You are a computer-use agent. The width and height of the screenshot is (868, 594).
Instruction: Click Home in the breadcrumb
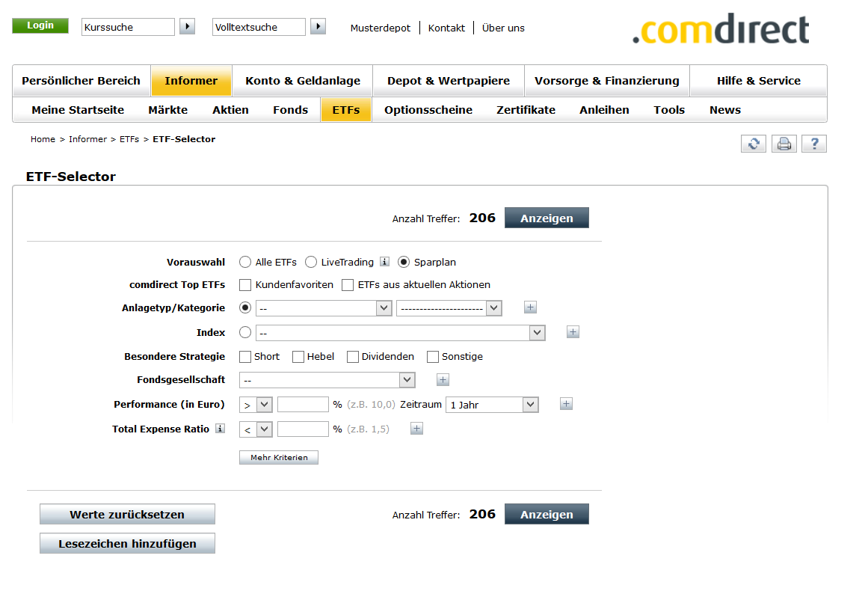(43, 139)
